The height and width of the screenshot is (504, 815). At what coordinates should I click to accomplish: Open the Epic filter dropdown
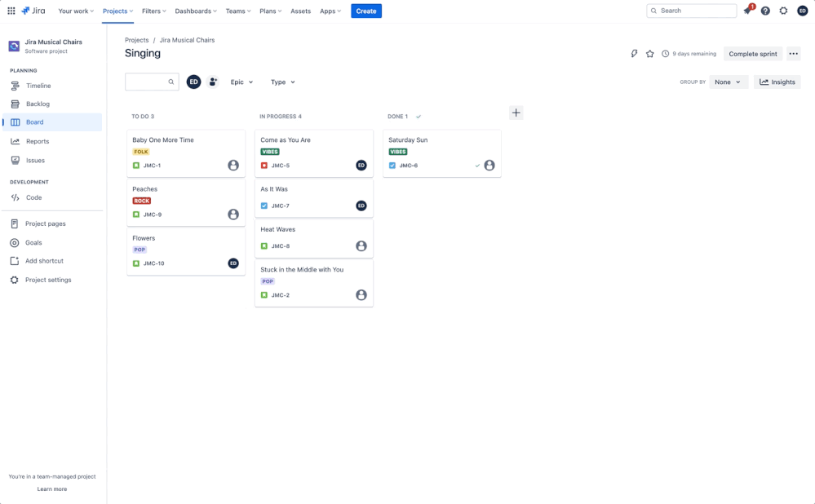241,82
